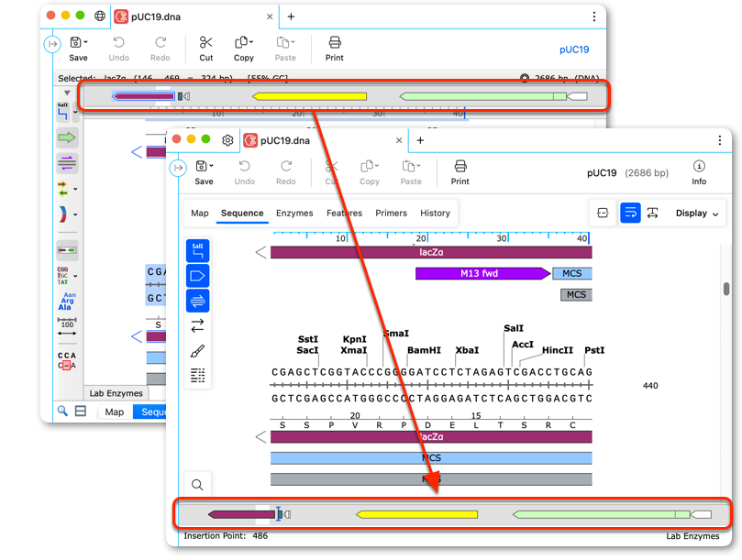Click Print in front window toolbar
This screenshot has height=560, width=742.
click(x=460, y=172)
